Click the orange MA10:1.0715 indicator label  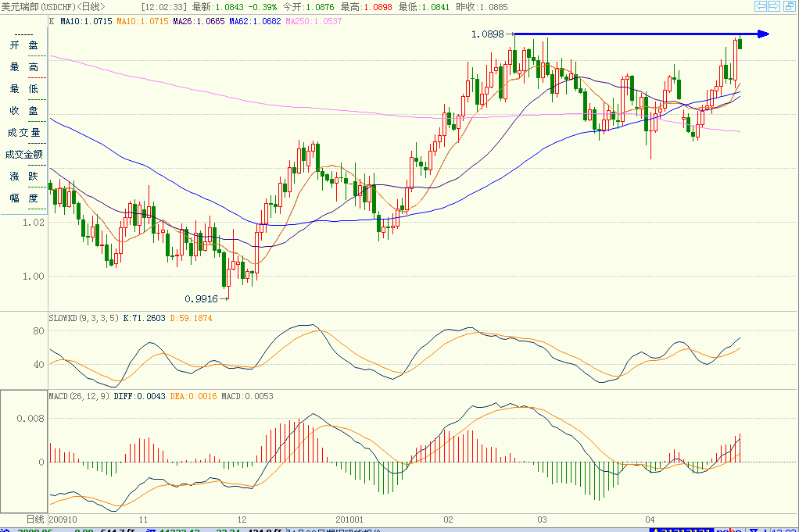tap(142, 21)
